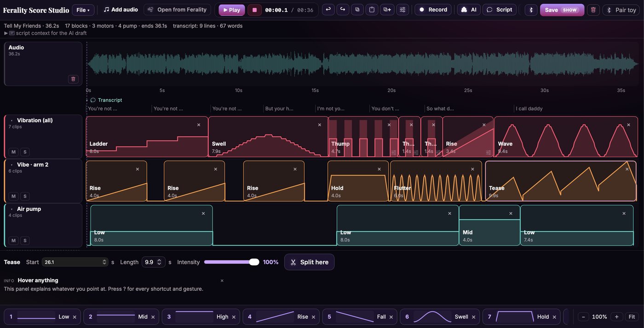Mute the Air pump track
644x328 pixels.
[x=13, y=241]
